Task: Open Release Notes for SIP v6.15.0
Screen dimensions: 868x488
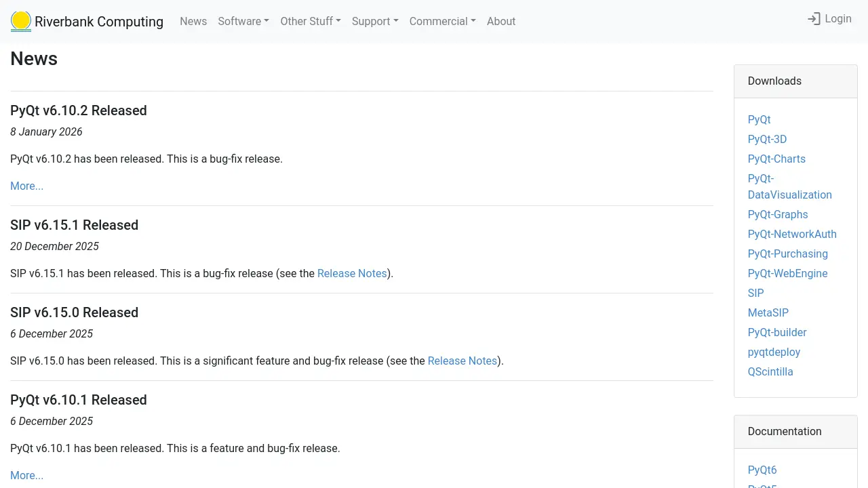Action: (x=462, y=361)
